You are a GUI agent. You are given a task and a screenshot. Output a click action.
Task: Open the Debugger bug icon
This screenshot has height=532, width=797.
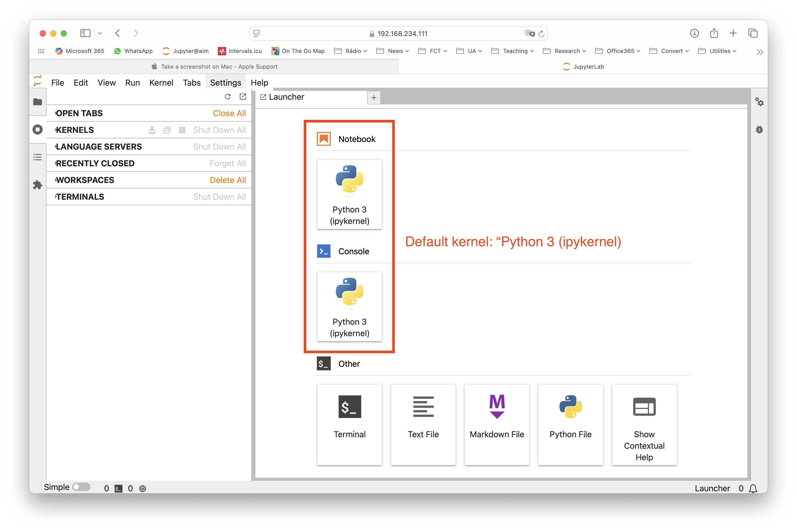(759, 130)
